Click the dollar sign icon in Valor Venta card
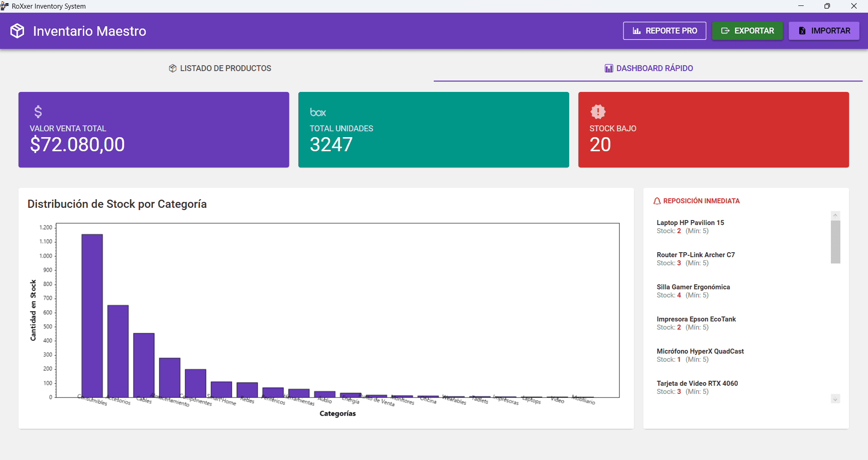868x460 pixels. point(38,111)
